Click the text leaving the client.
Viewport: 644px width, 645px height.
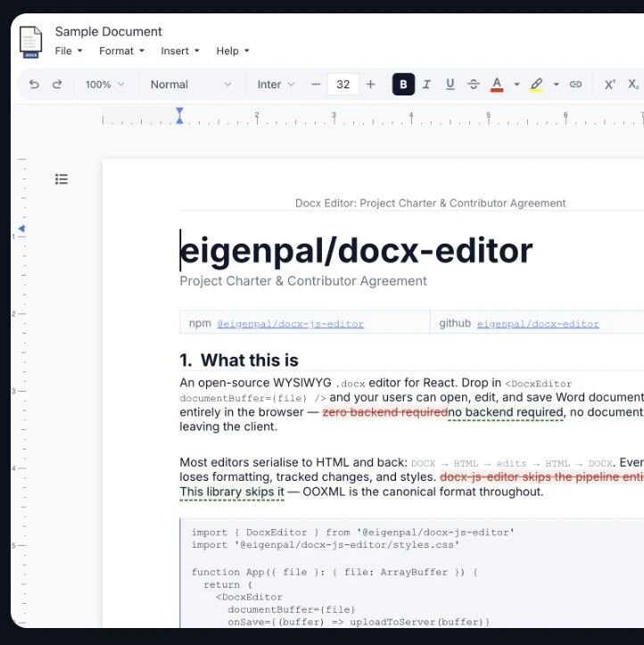click(x=228, y=427)
